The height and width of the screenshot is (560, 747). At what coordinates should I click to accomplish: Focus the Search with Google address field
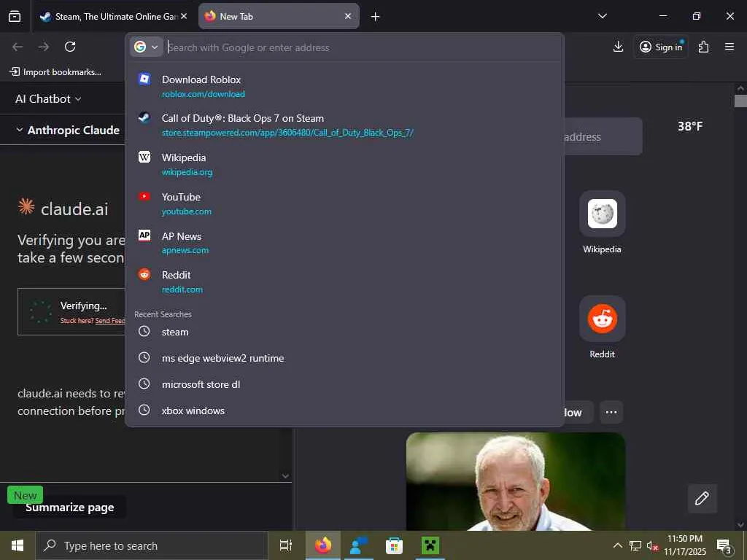click(x=362, y=47)
